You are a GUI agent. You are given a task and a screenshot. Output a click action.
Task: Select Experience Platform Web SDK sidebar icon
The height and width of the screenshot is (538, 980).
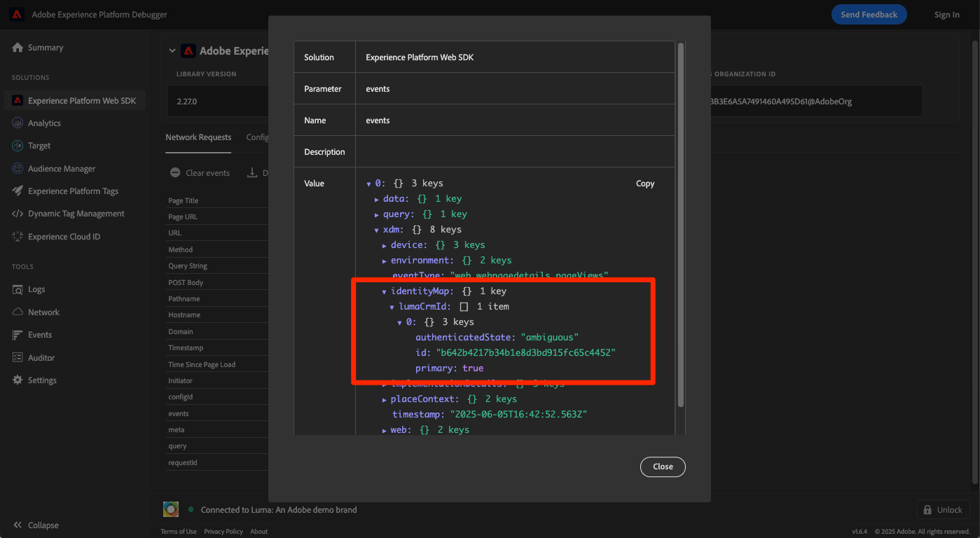point(18,101)
